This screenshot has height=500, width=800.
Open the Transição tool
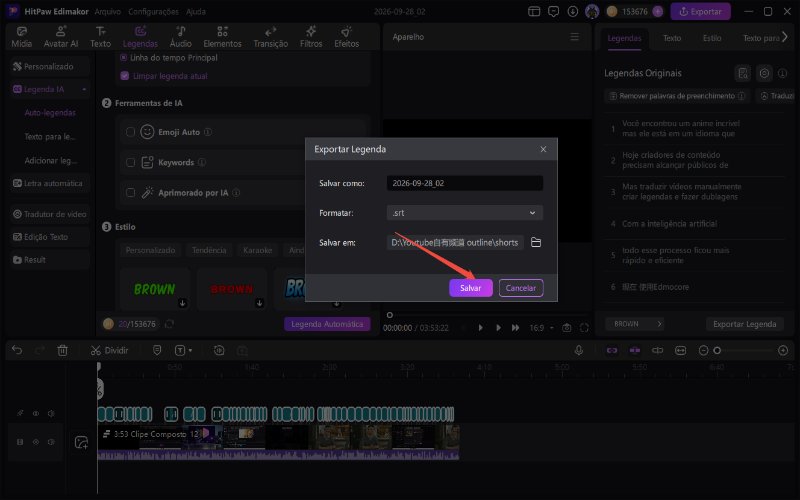270,37
